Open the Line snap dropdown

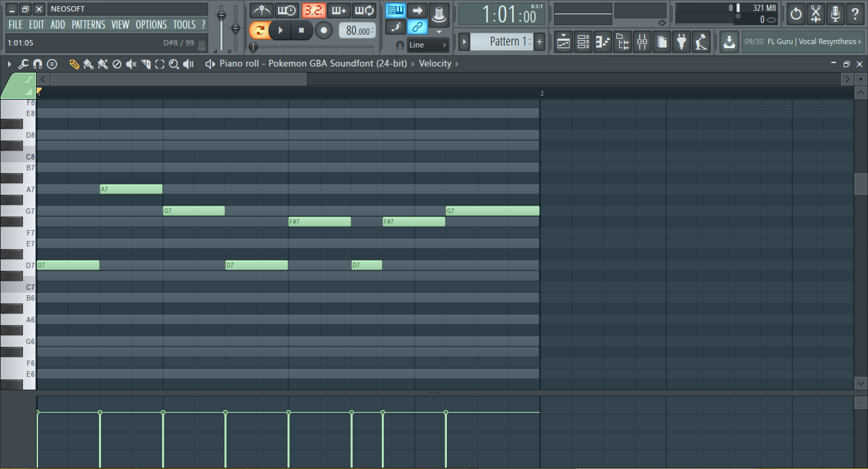(x=428, y=45)
